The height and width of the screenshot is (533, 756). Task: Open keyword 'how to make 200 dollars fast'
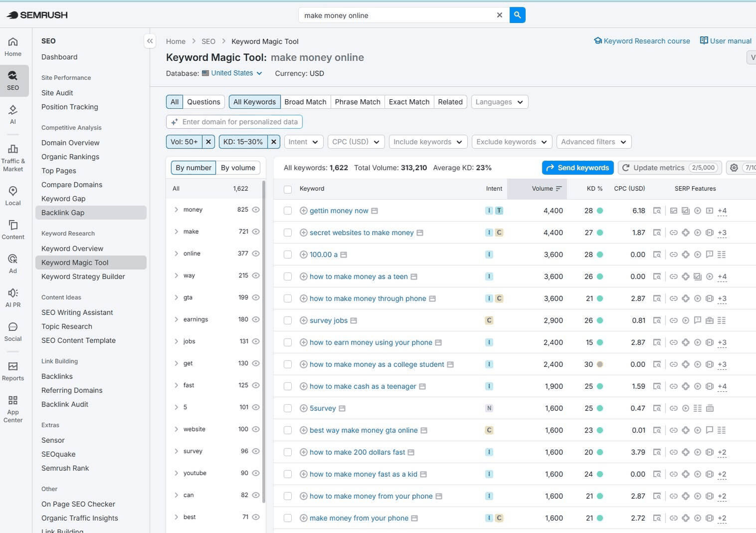tap(357, 452)
